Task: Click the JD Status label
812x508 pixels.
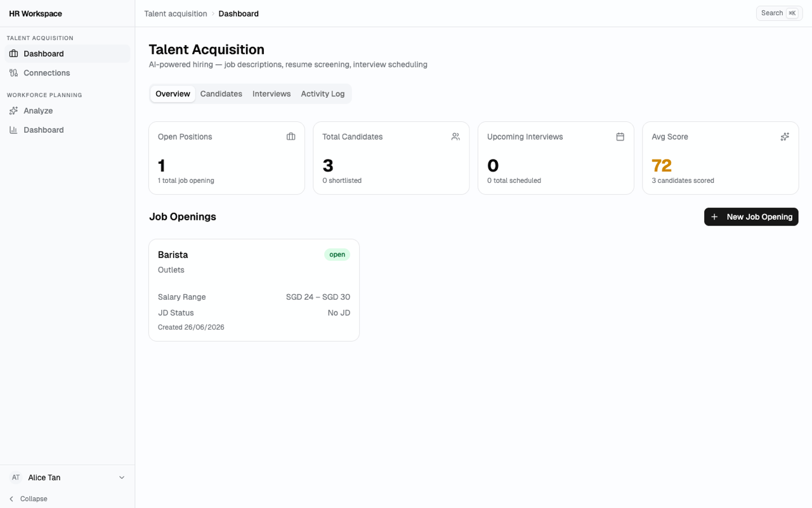Action: 176,313
